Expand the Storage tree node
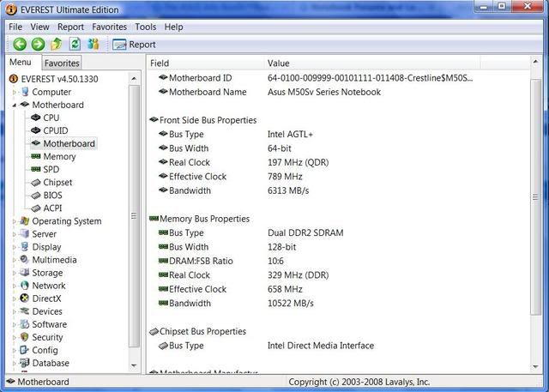549x392 pixels. point(15,273)
